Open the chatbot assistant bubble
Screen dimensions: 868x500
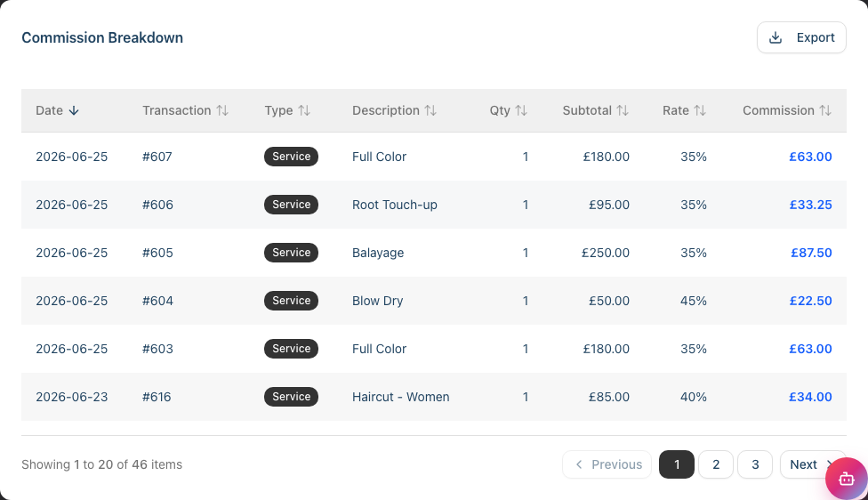click(846, 479)
